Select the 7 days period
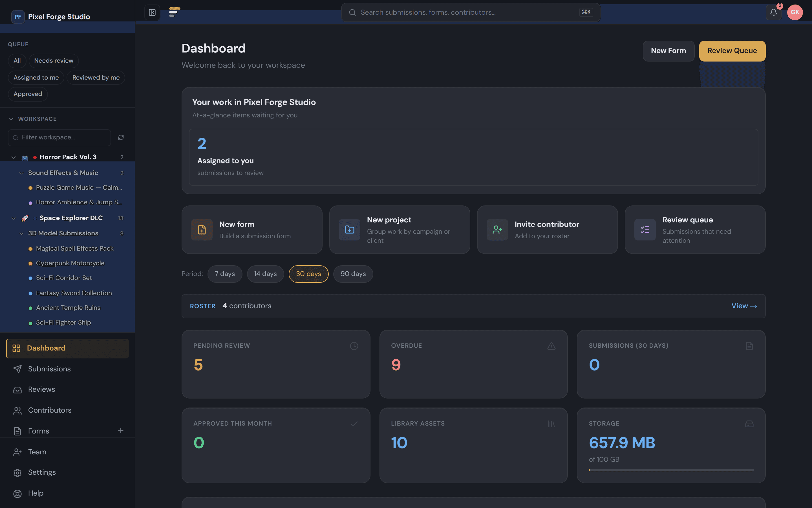 pyautogui.click(x=225, y=274)
